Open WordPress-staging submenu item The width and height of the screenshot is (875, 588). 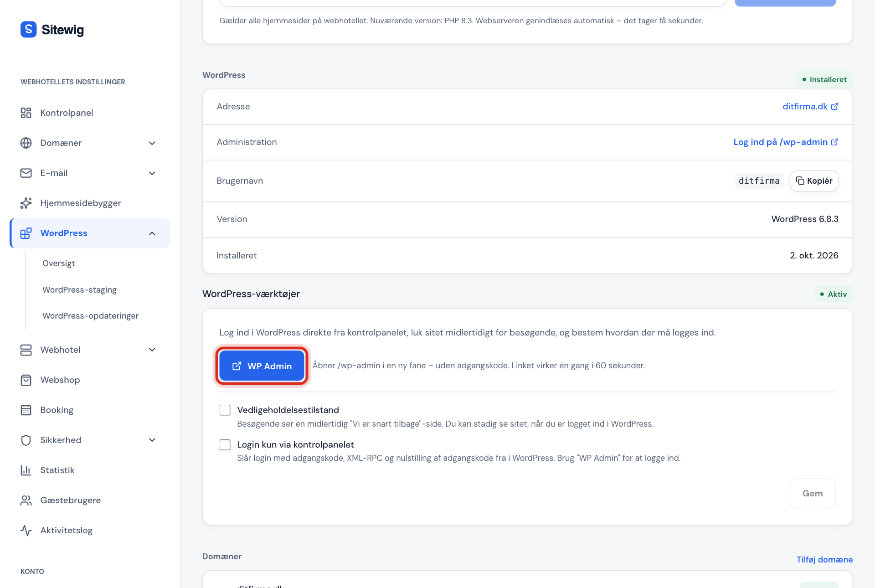(79, 289)
